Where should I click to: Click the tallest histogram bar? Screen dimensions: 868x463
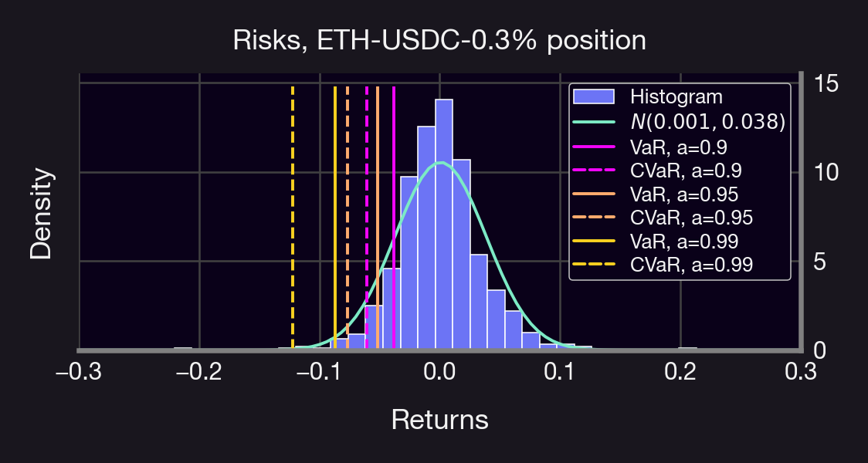[444, 231]
